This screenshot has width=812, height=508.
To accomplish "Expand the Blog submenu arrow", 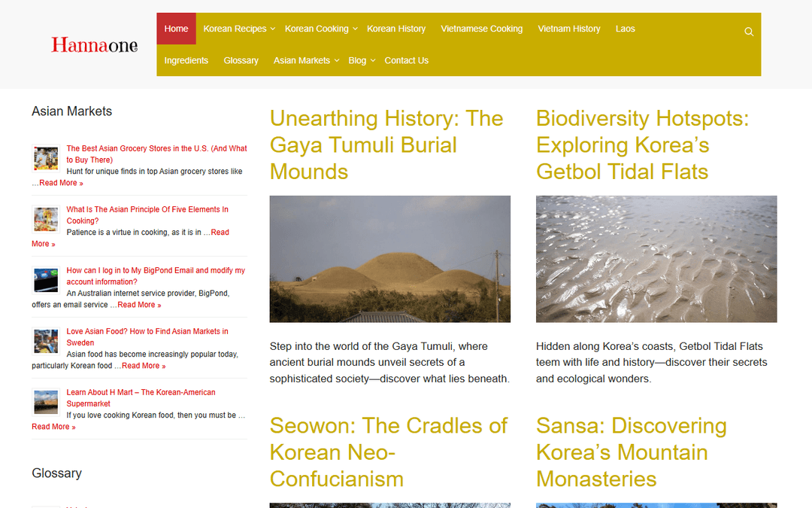I will [x=373, y=61].
